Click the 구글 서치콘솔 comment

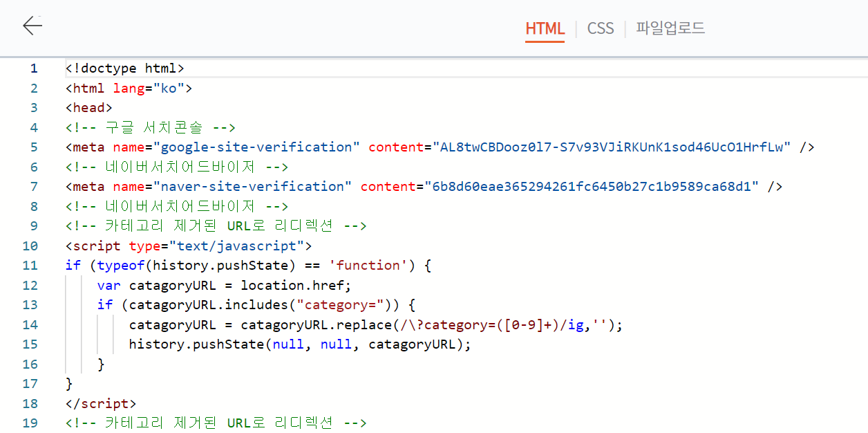(x=151, y=128)
